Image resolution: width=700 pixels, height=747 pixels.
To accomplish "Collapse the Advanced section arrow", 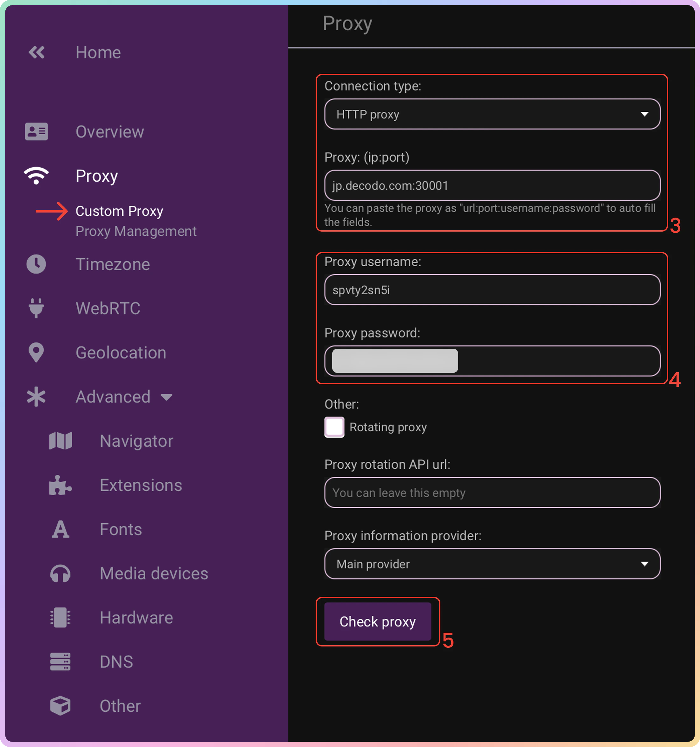I will 166,397.
